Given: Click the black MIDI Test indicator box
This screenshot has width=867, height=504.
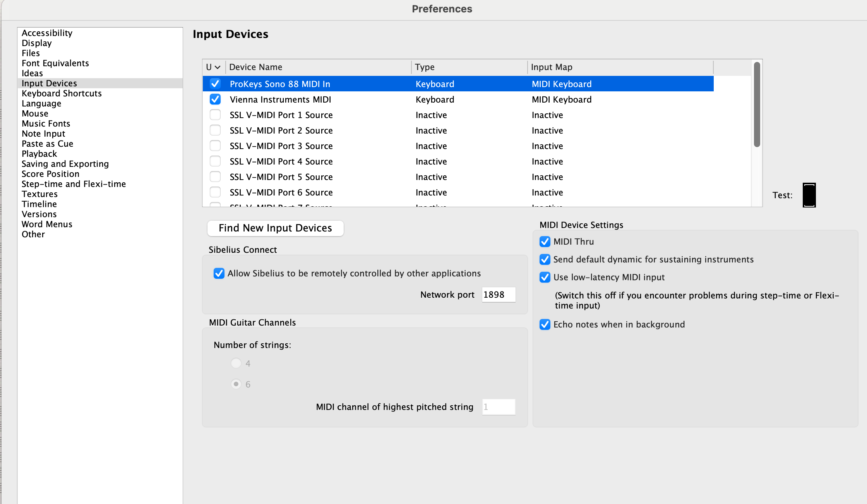Looking at the screenshot, I should pos(809,195).
